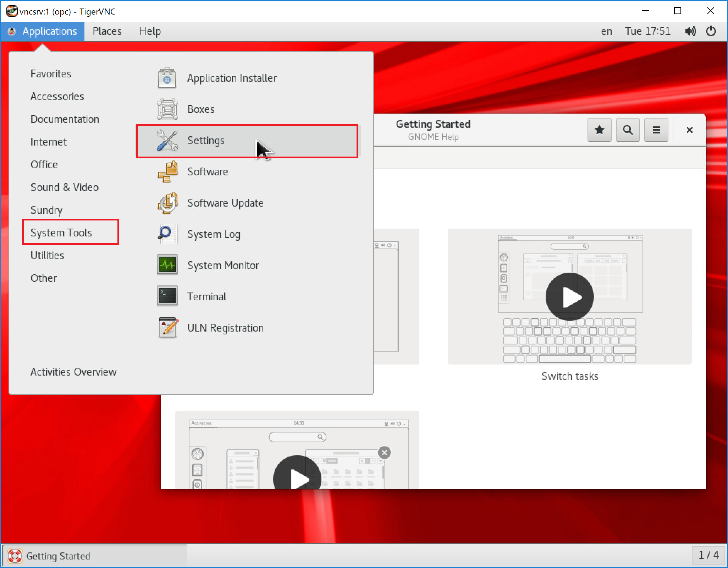Open the Application Installer

click(232, 78)
